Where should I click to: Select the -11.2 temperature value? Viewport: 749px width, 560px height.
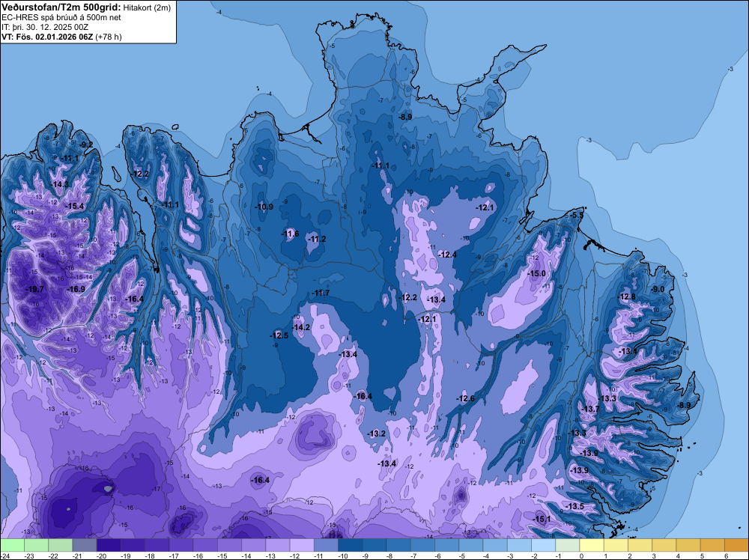(x=317, y=239)
